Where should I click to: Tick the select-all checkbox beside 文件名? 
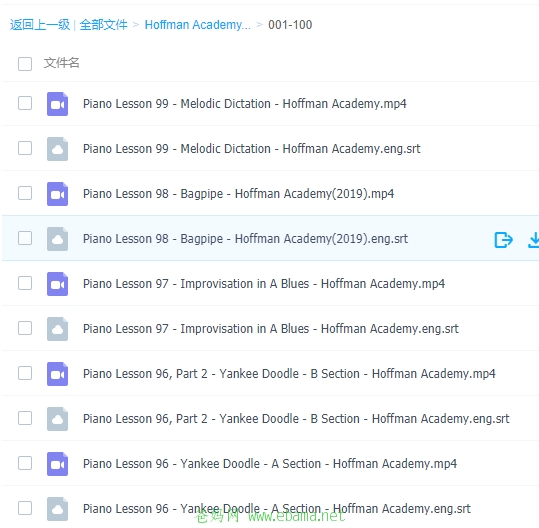[x=25, y=64]
